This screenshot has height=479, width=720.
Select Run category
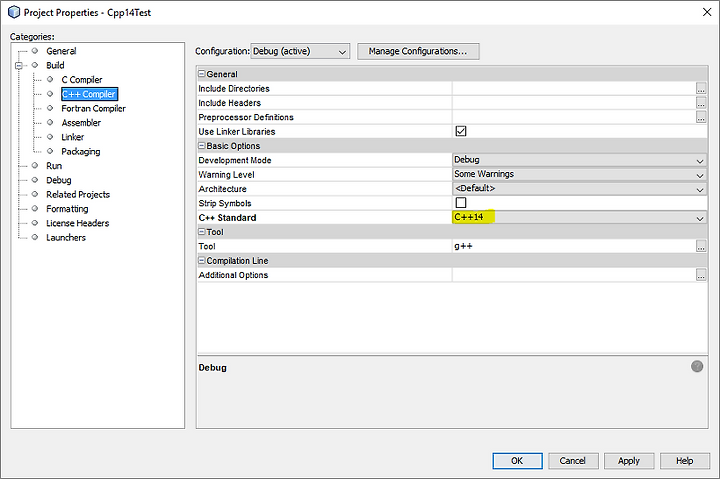click(x=54, y=166)
